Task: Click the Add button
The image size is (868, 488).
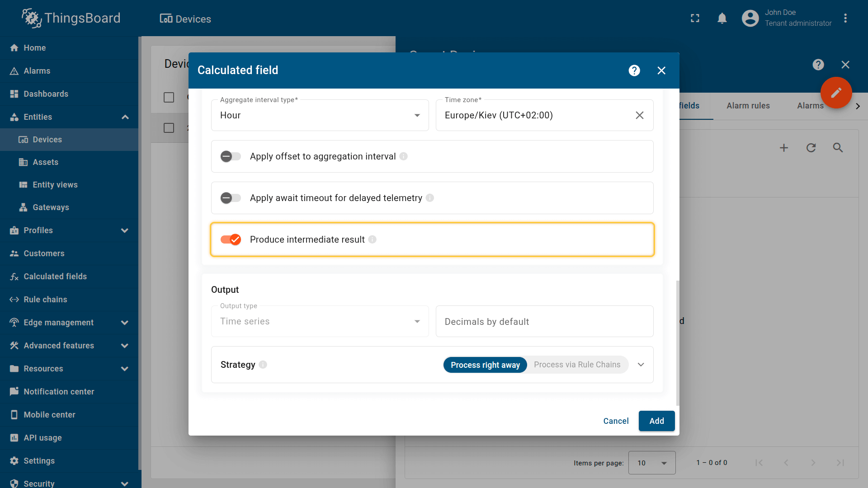Action: (656, 421)
